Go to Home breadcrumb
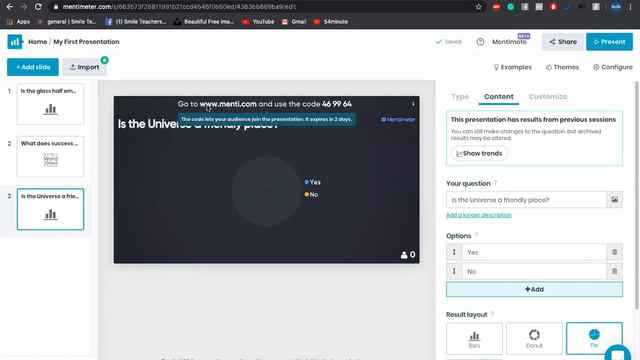 click(38, 42)
